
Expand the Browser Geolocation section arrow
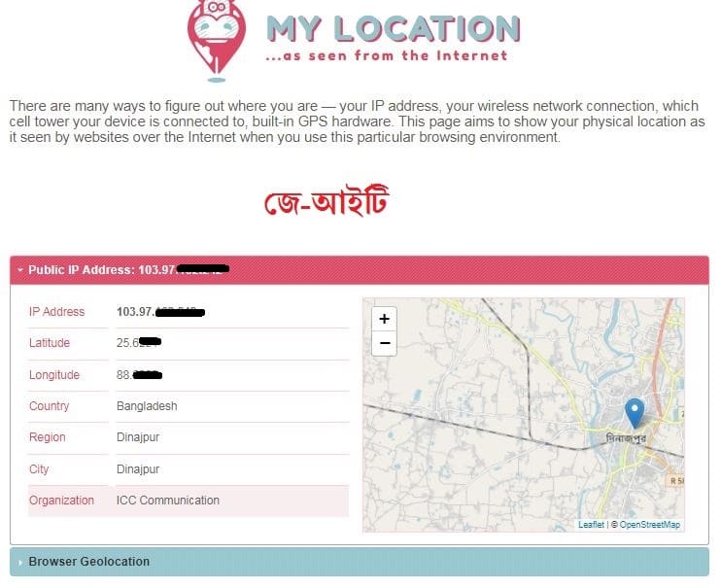pos(20,562)
